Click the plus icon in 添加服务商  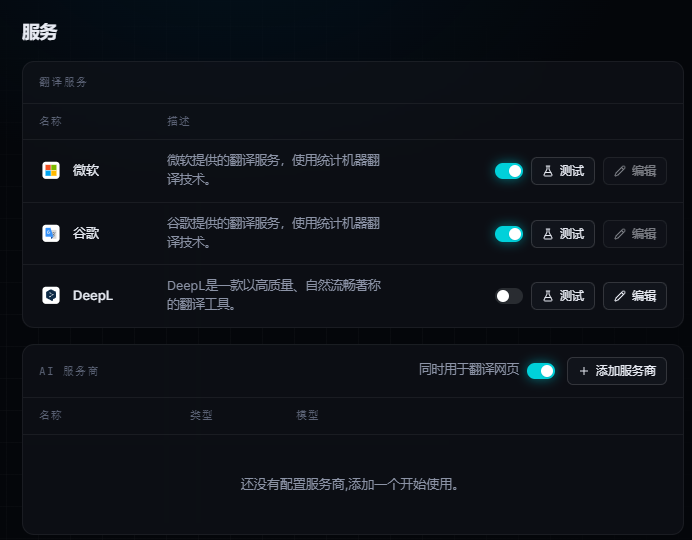(x=583, y=371)
